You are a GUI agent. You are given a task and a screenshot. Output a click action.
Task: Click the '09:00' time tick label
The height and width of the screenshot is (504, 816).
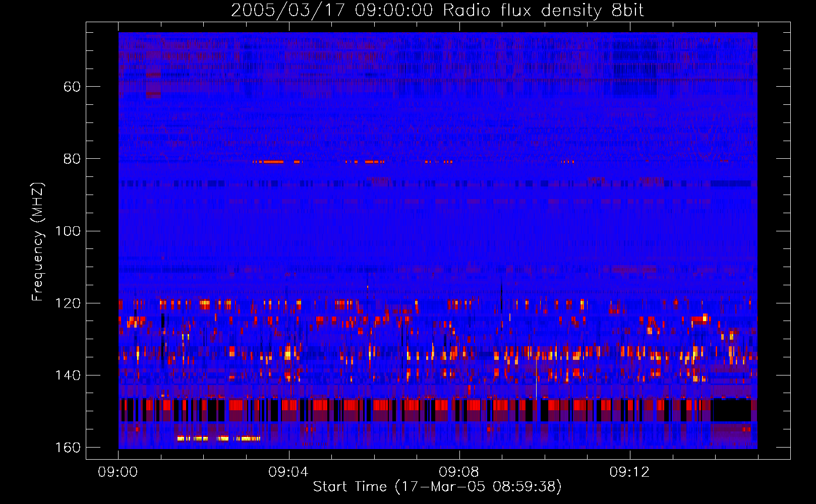click(118, 472)
